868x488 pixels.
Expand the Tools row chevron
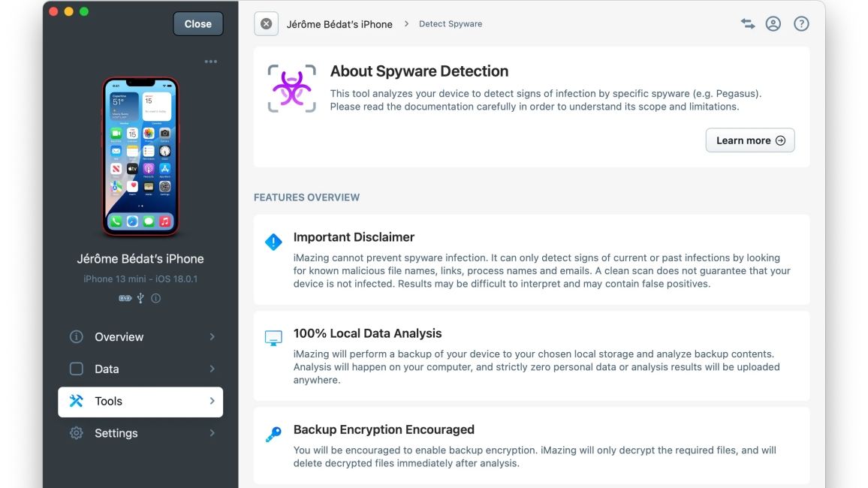212,401
